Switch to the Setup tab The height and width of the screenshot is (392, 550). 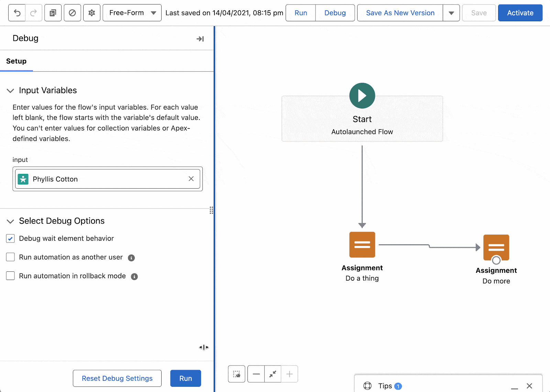coord(16,61)
